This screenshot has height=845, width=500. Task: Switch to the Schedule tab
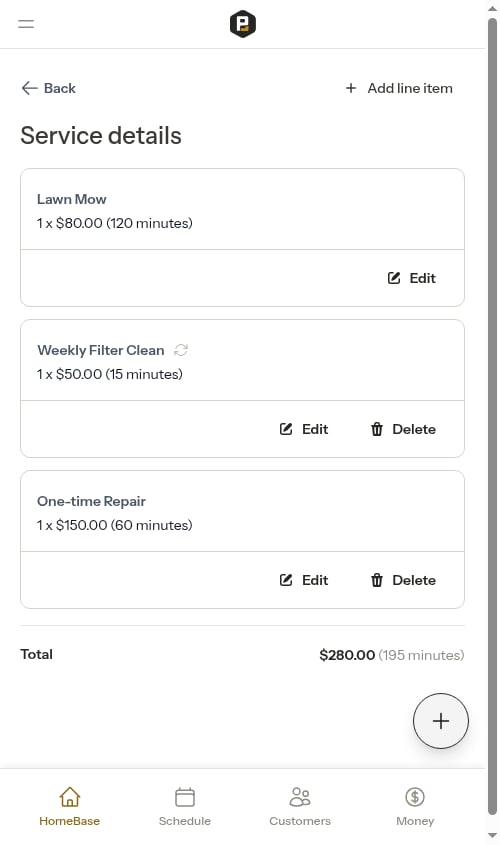click(x=185, y=807)
